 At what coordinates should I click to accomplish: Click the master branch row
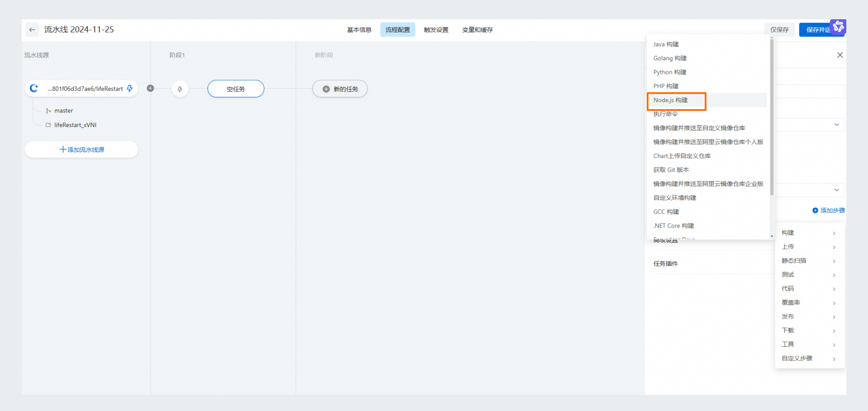pos(60,111)
